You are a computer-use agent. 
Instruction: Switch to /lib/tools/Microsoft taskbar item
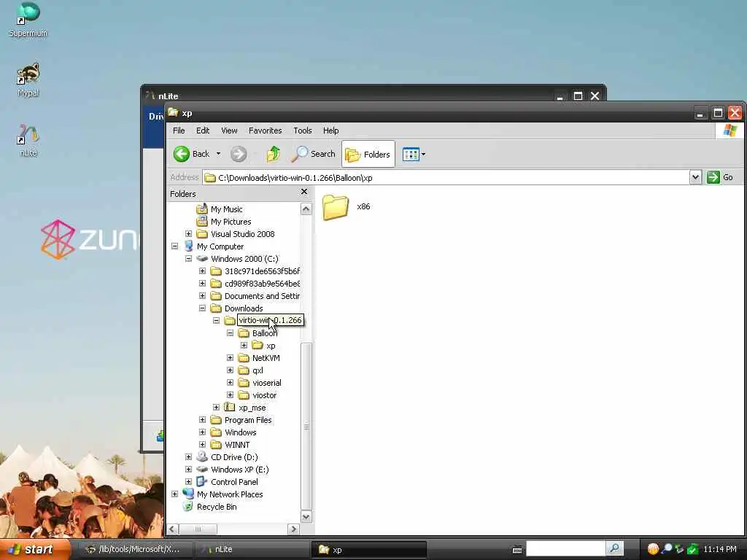coord(135,550)
